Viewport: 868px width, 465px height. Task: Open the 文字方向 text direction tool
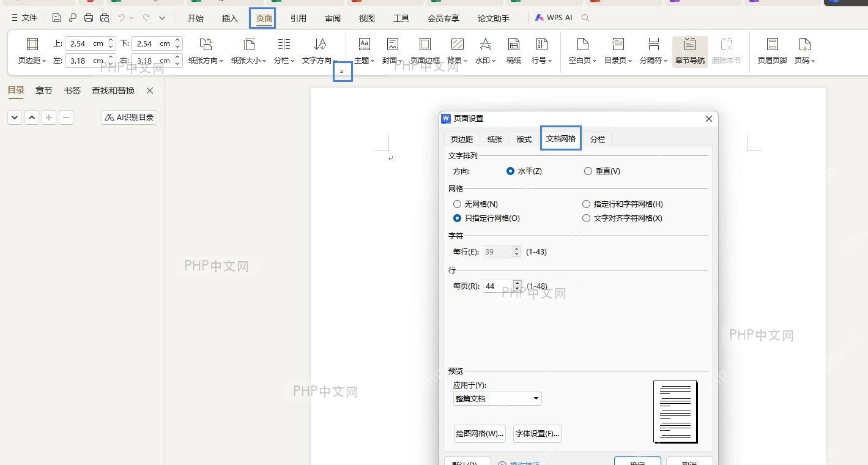click(x=319, y=51)
